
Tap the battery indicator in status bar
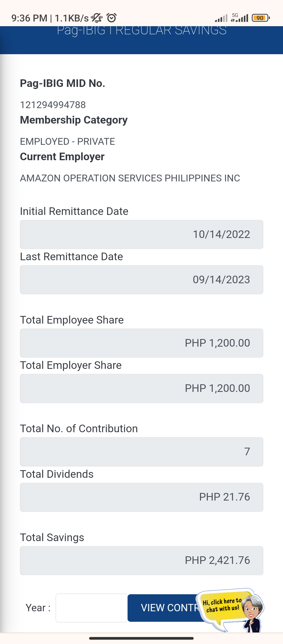[x=260, y=18]
